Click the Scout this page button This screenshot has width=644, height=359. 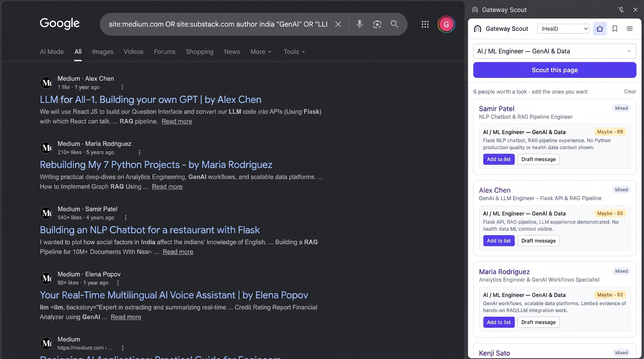click(x=555, y=70)
